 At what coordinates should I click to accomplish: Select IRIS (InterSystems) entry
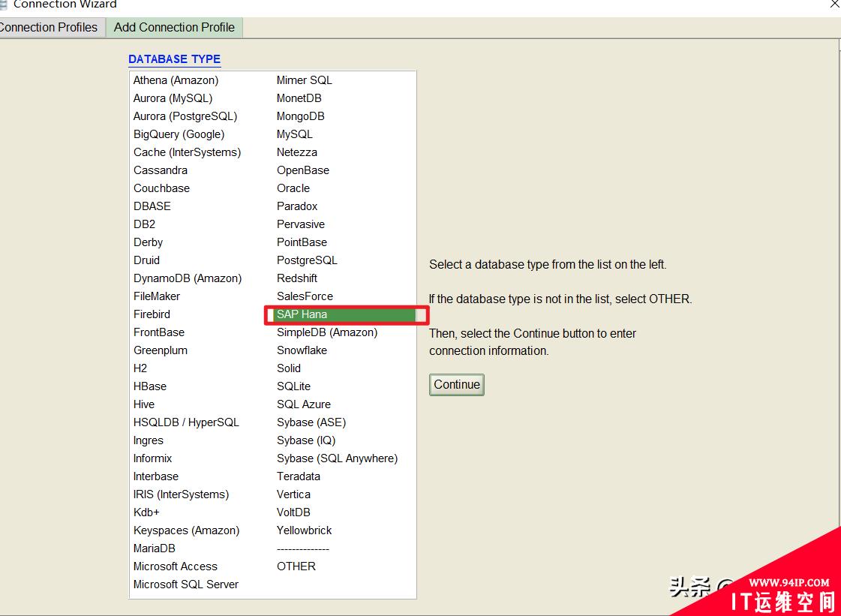[x=181, y=494]
